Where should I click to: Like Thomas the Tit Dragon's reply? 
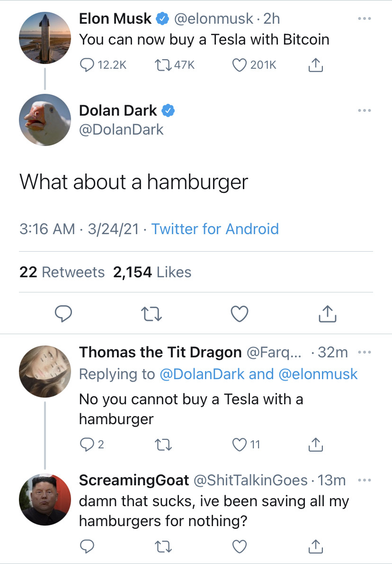[241, 445]
